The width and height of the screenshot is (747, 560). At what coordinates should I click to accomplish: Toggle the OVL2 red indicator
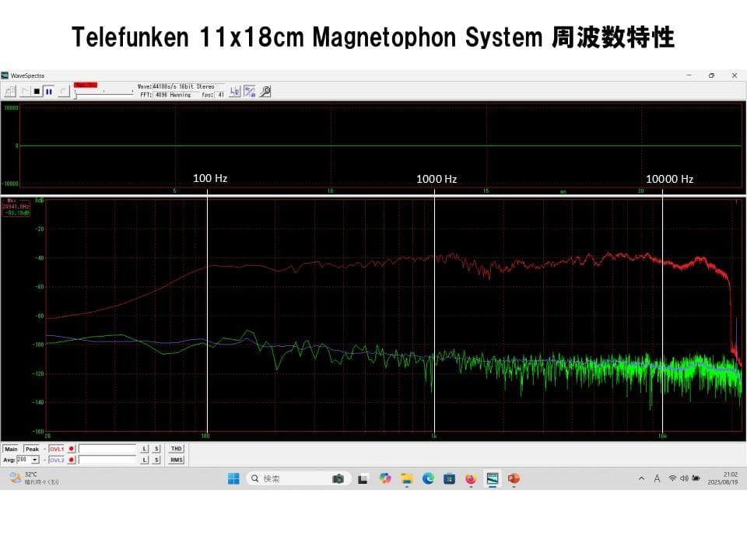72,460
